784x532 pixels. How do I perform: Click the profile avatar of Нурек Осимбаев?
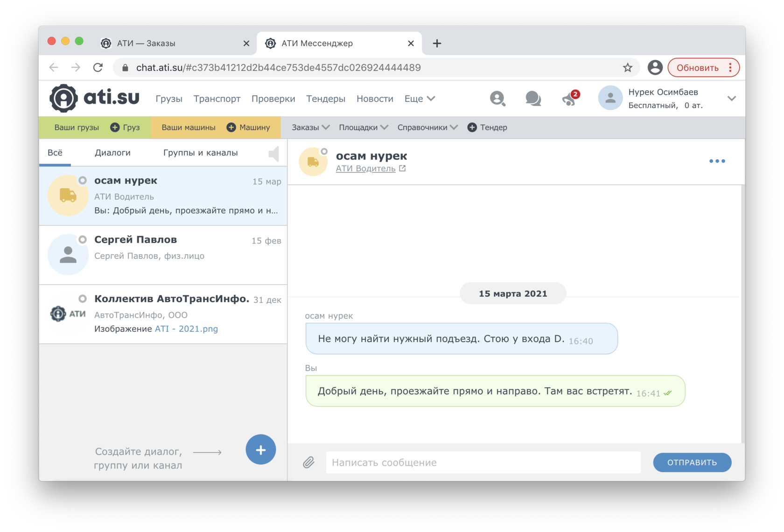[x=610, y=98]
